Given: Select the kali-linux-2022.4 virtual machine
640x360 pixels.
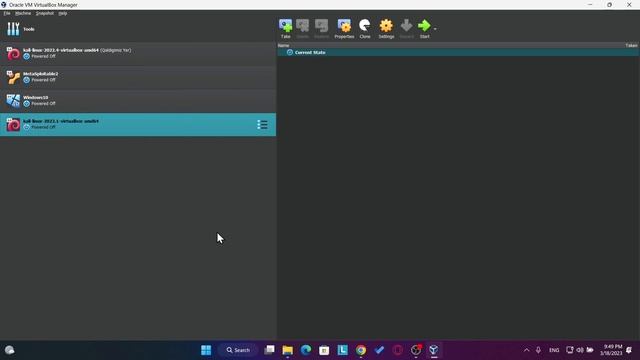Looking at the screenshot, I should click(x=138, y=53).
